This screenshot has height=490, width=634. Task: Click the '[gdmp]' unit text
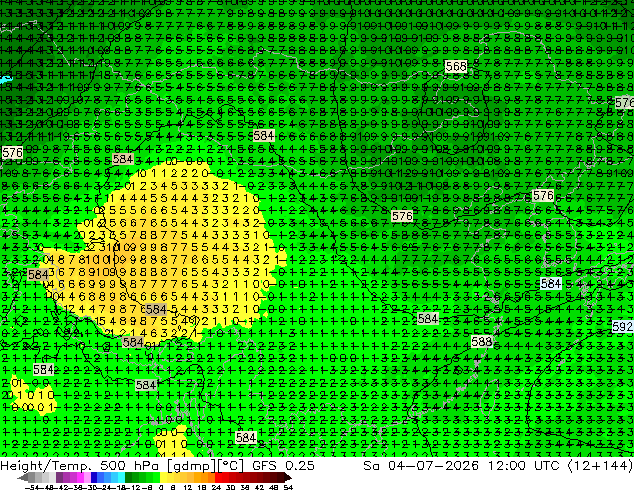[191, 466]
